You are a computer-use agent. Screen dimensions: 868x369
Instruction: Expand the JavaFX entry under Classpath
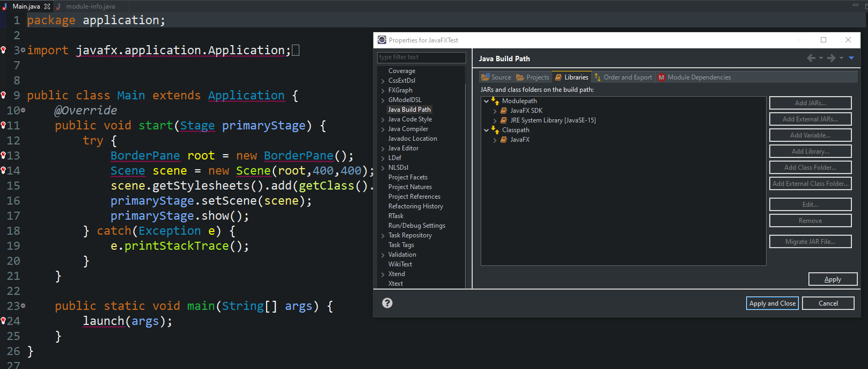(495, 140)
